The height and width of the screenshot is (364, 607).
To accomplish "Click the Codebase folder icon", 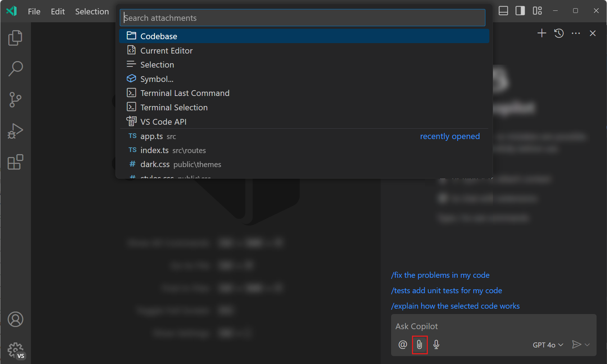I will pos(131,36).
